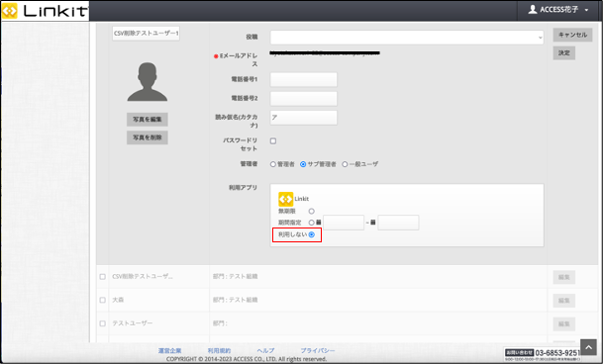Click 編集 for CSV削除テストユーザ... row
This screenshot has width=603, height=364.
(x=564, y=277)
